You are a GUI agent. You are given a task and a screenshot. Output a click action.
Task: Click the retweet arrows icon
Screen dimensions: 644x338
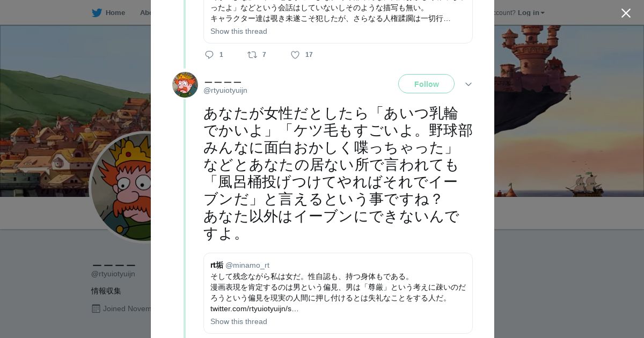[x=252, y=55]
